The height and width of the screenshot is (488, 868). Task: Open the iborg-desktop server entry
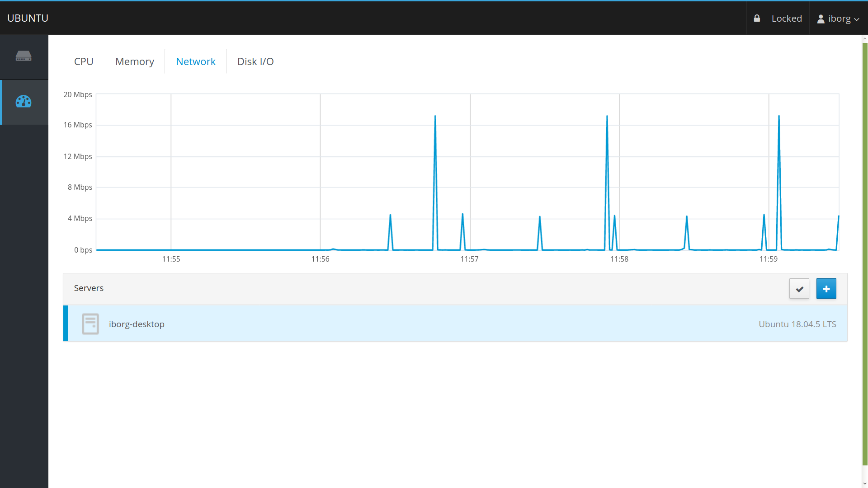pos(137,324)
